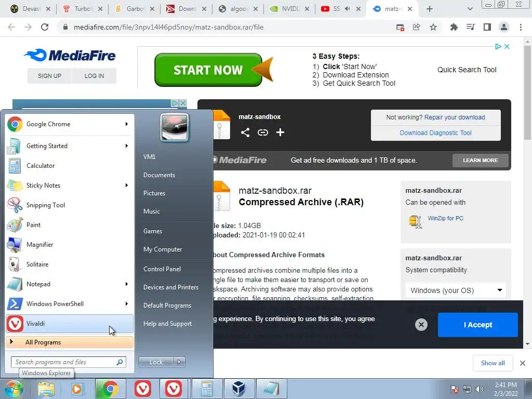The height and width of the screenshot is (399, 532).
Task: Open Control Panel
Action: coord(162,269)
